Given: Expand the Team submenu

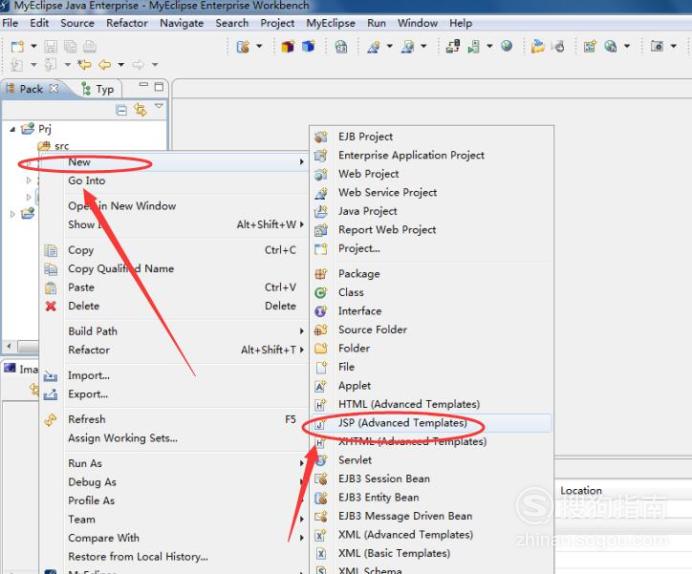Looking at the screenshot, I should click(174, 519).
